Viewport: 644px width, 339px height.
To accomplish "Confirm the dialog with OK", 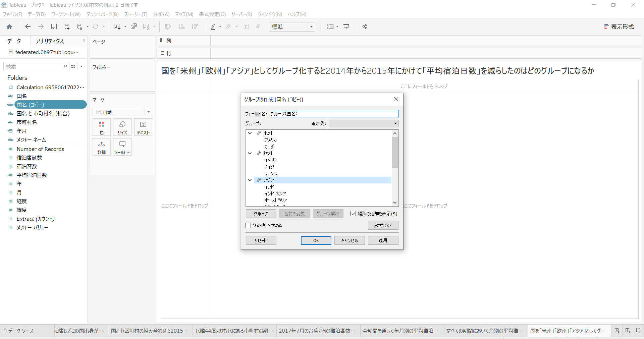I will [316, 240].
